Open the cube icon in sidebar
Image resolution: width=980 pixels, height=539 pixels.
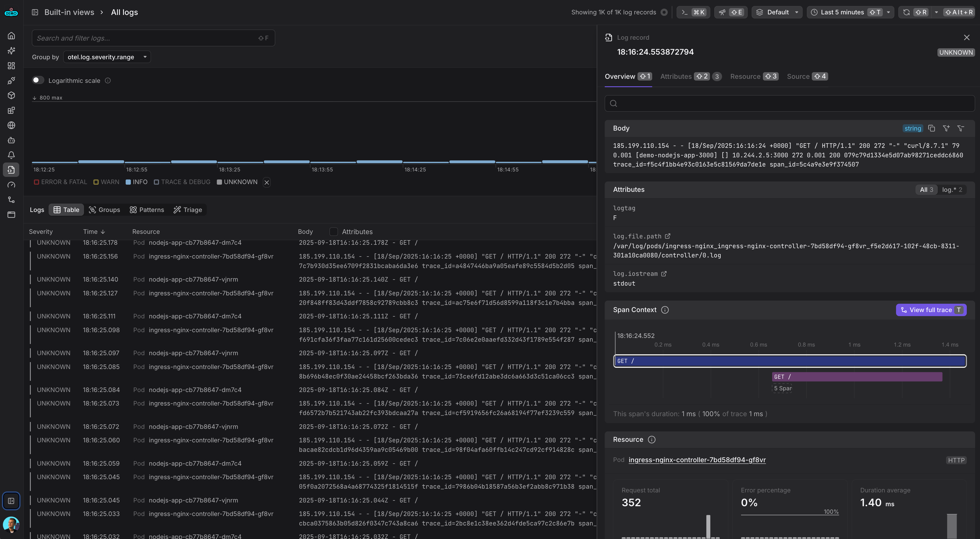coord(12,95)
